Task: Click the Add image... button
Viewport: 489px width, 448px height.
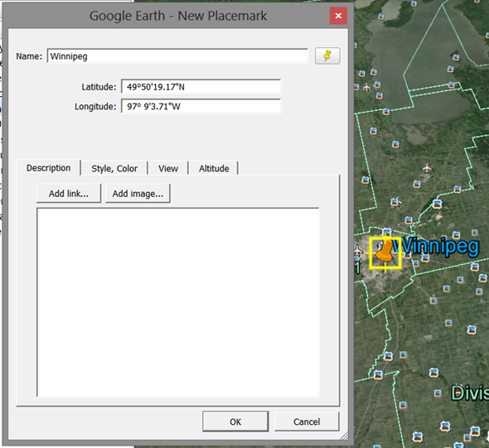Action: [x=138, y=194]
